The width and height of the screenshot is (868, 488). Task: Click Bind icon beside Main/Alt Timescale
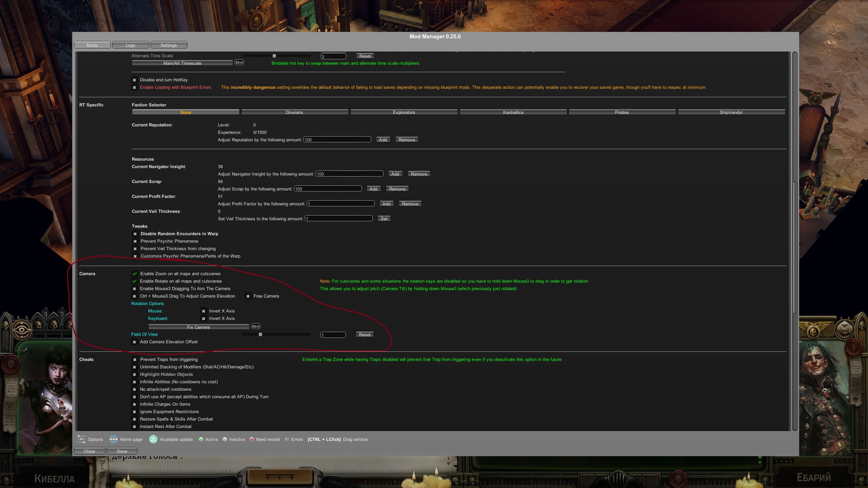point(239,62)
